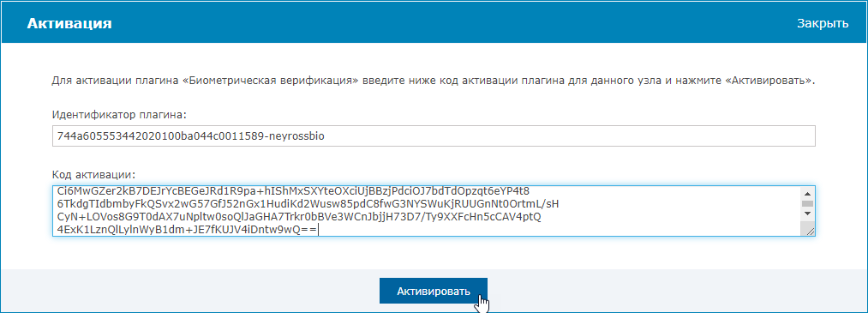Click the resize grip of activation code box
Viewport: 868px width, 313px height.
point(810,232)
